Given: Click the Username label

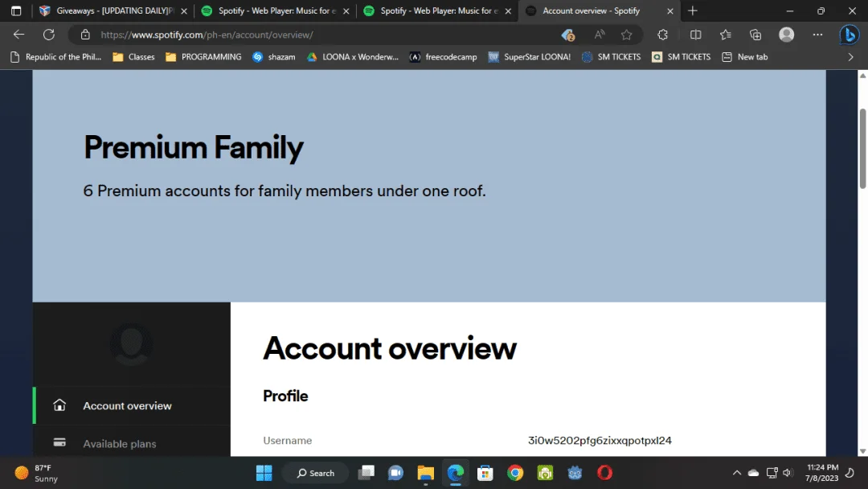Looking at the screenshot, I should pos(287,440).
